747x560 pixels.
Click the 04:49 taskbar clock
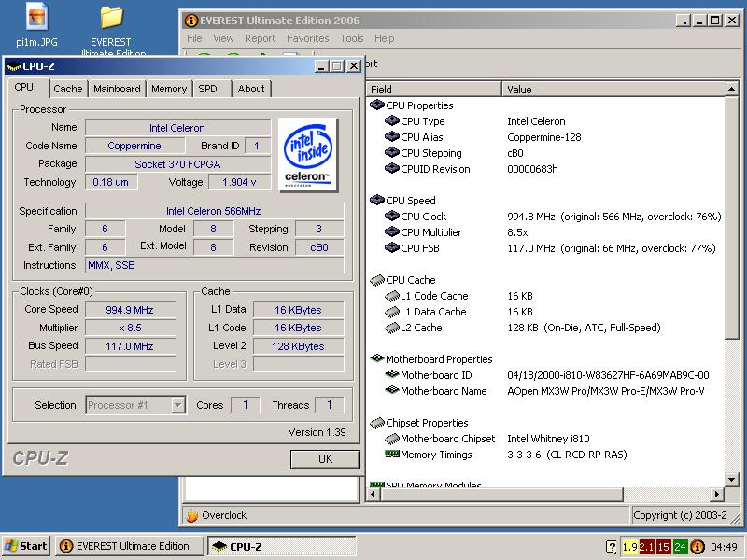724,547
